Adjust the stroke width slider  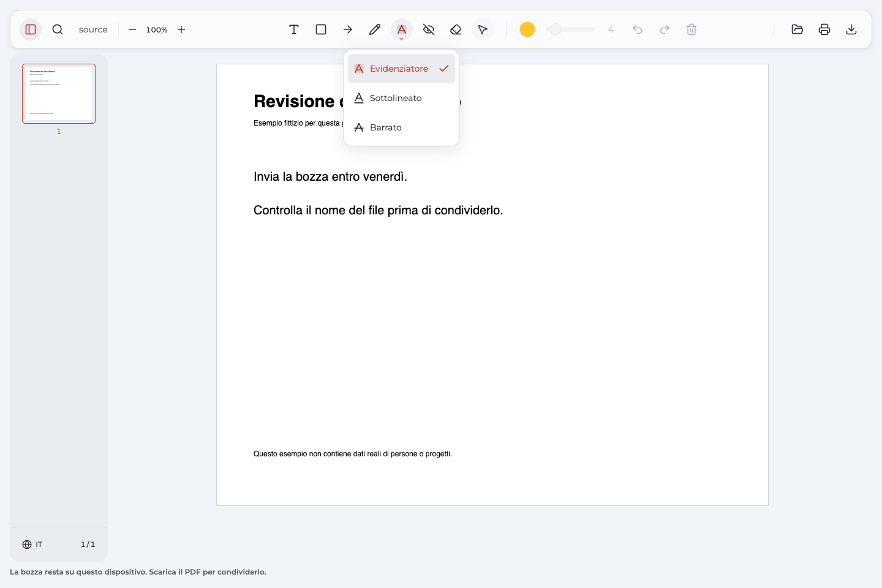570,29
